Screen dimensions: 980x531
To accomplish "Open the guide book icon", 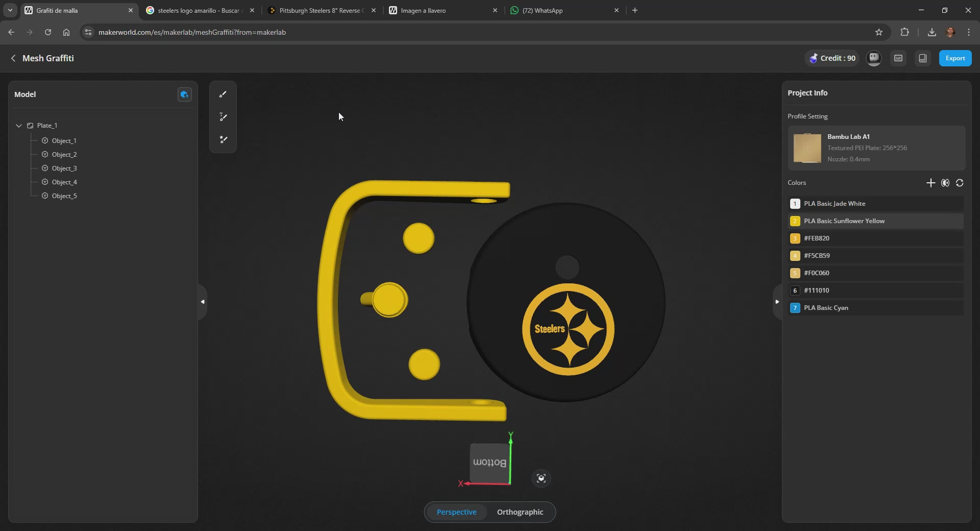I will point(923,58).
